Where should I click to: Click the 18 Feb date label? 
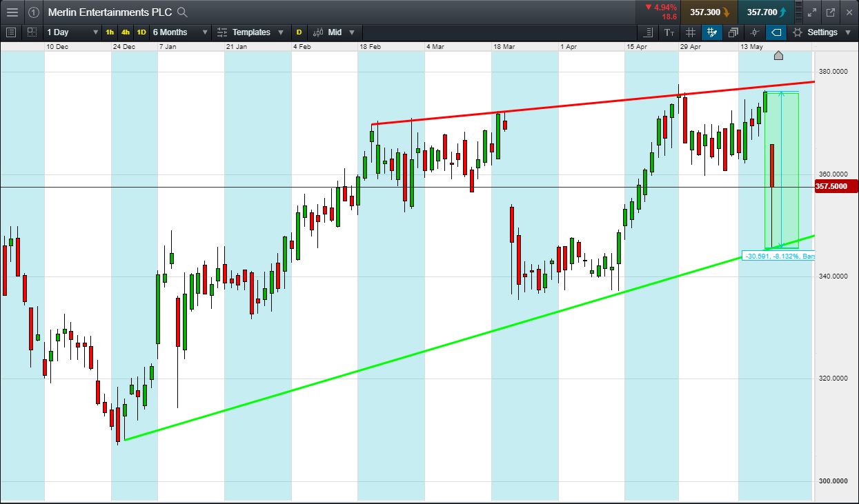(x=370, y=46)
